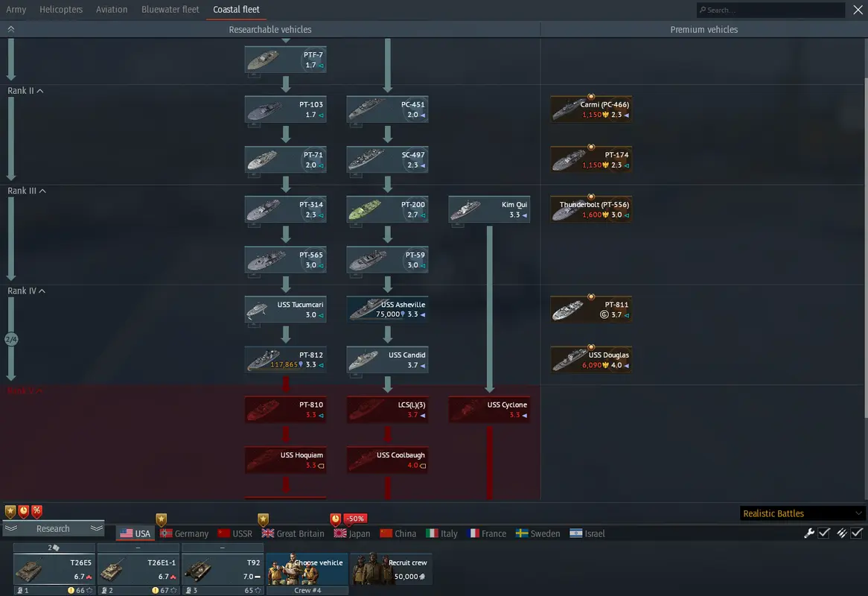Open the PT-200 camouflaged boat card

pyautogui.click(x=386, y=210)
